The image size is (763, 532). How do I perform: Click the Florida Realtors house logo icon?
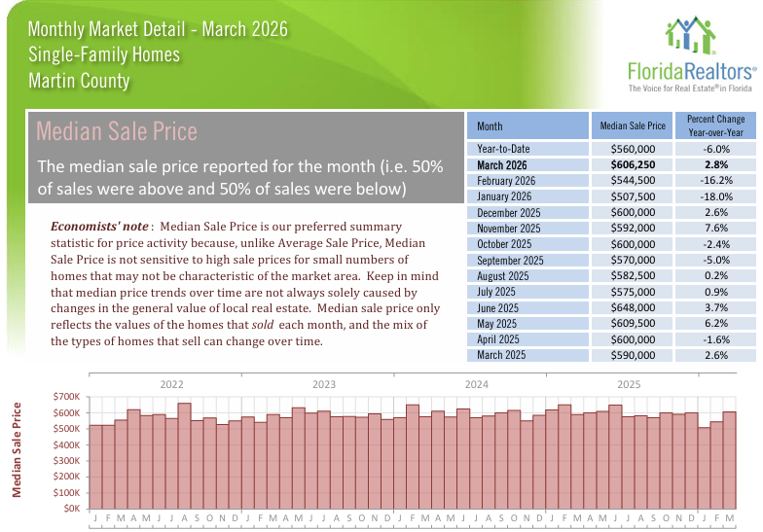(691, 35)
